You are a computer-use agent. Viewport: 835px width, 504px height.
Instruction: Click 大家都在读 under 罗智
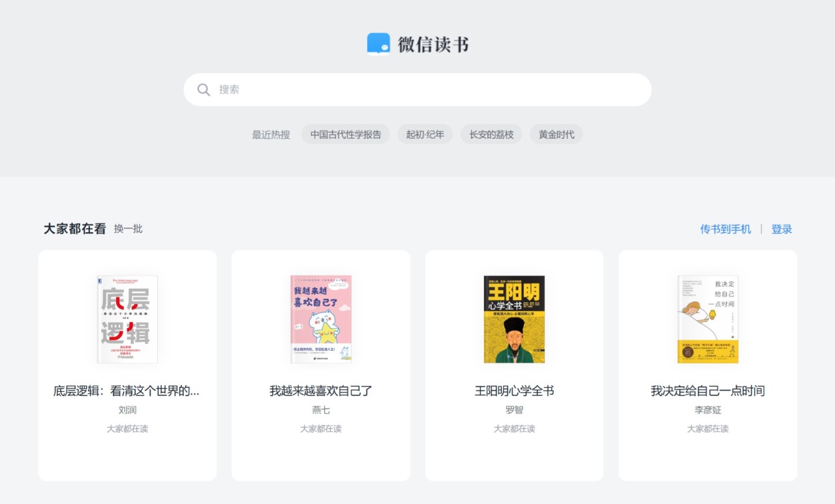tap(514, 429)
